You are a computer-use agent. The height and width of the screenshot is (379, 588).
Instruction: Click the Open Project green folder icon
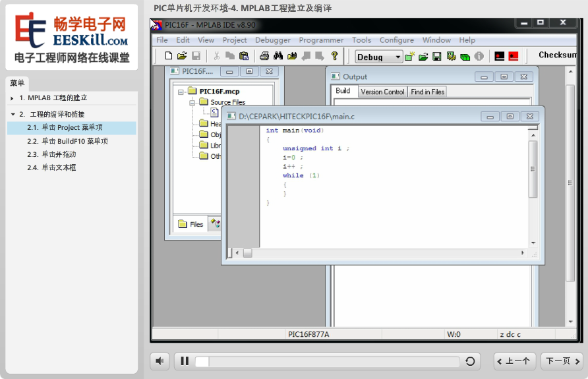tap(423, 56)
